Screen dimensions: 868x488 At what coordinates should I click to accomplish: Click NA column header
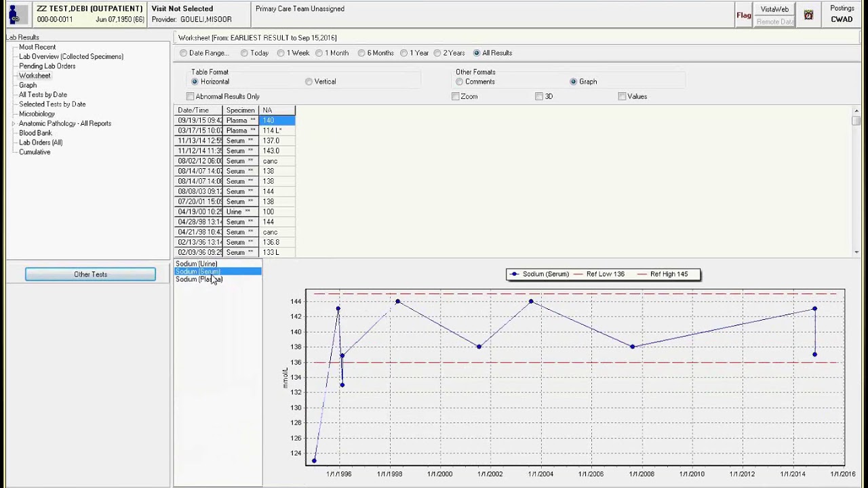coord(277,110)
